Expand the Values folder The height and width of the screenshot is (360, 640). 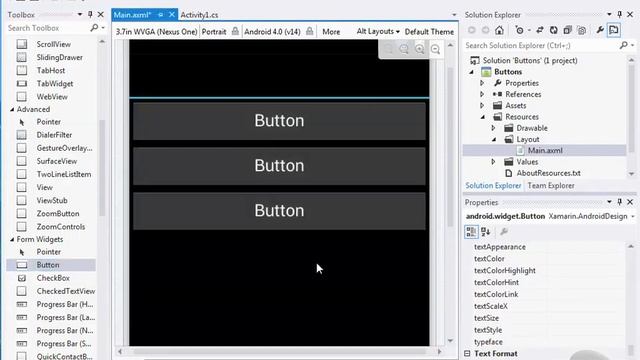pyautogui.click(x=493, y=162)
